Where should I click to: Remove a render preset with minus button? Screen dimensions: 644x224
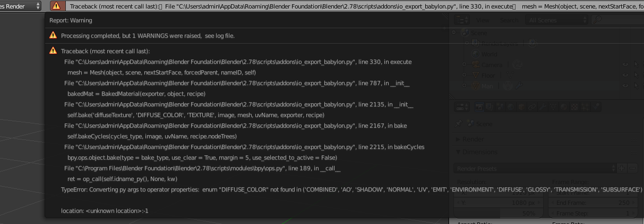632,169
